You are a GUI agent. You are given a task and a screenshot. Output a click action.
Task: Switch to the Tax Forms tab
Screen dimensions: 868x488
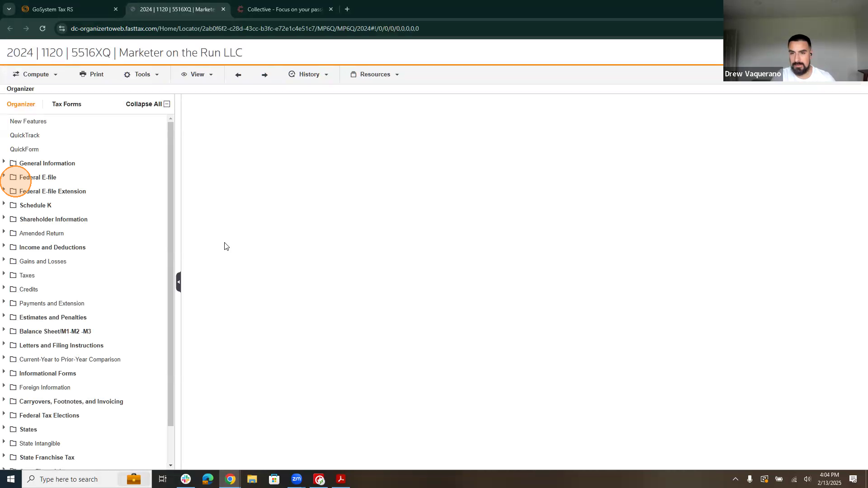[66, 104]
